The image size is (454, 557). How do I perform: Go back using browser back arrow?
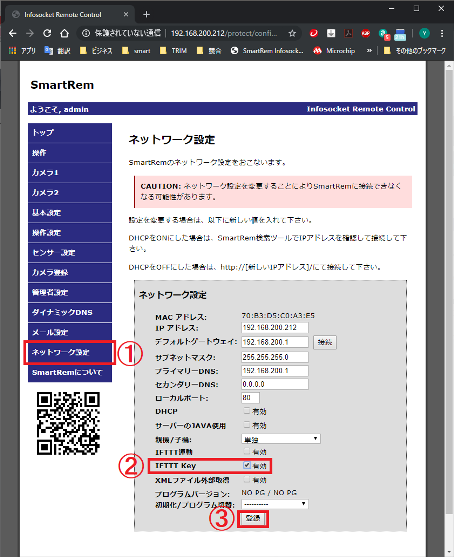click(13, 33)
